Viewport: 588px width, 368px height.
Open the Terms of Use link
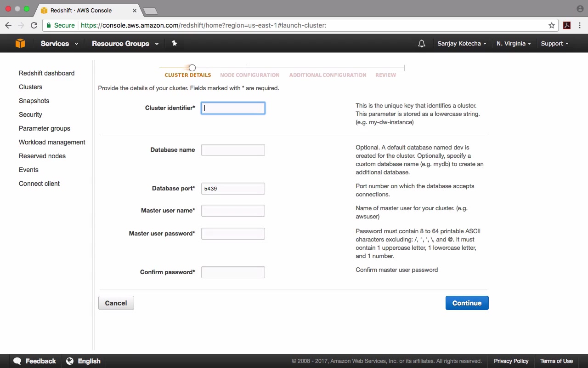[556, 361]
